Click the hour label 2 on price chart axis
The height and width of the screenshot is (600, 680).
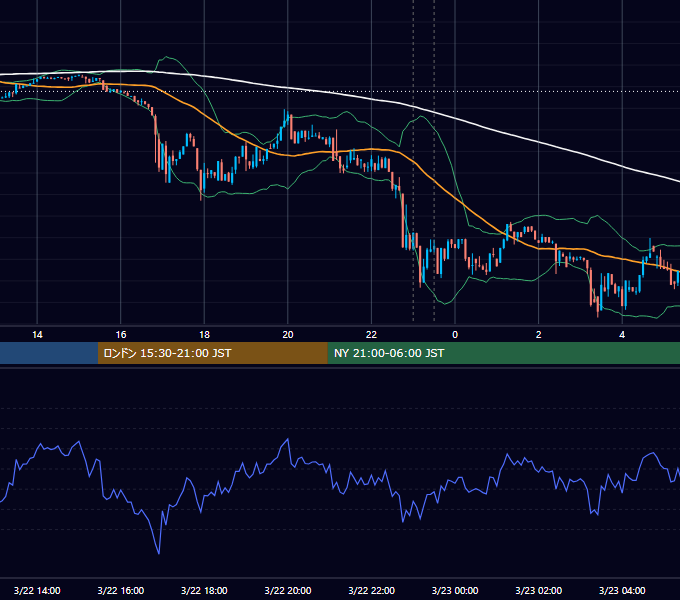coord(539,335)
